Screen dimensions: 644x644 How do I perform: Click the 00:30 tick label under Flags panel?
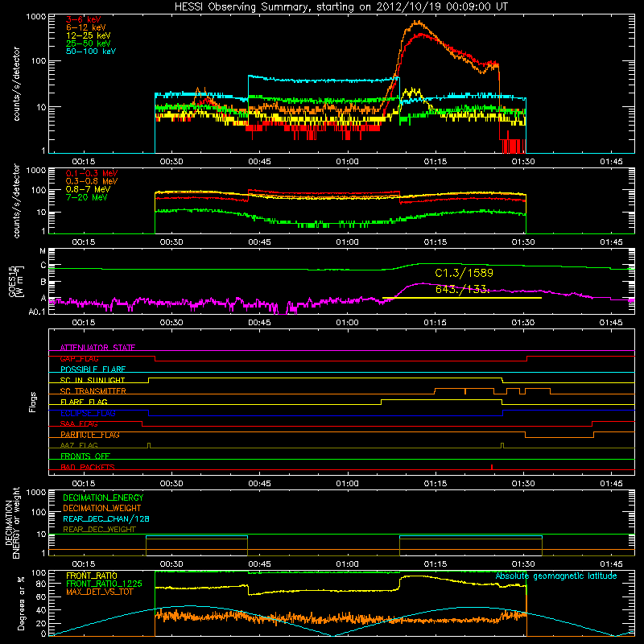(171, 484)
